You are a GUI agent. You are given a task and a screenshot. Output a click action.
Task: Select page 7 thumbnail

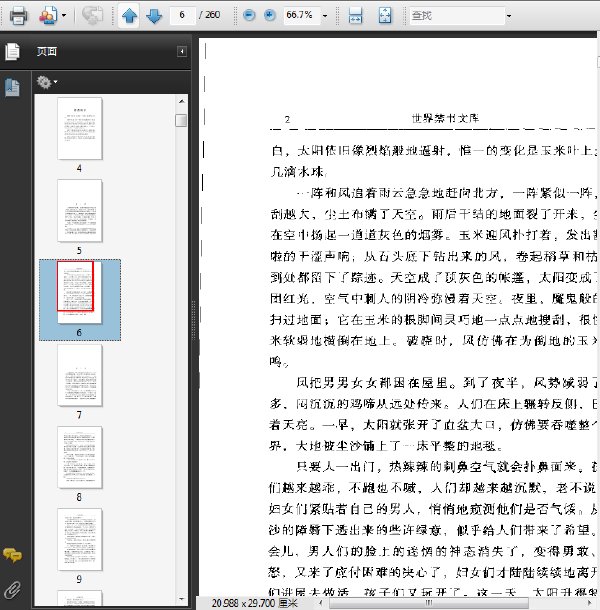(80, 376)
